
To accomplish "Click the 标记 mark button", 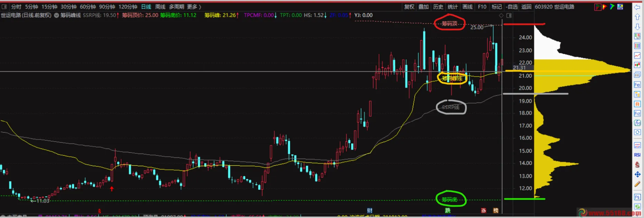I will tap(497, 7).
